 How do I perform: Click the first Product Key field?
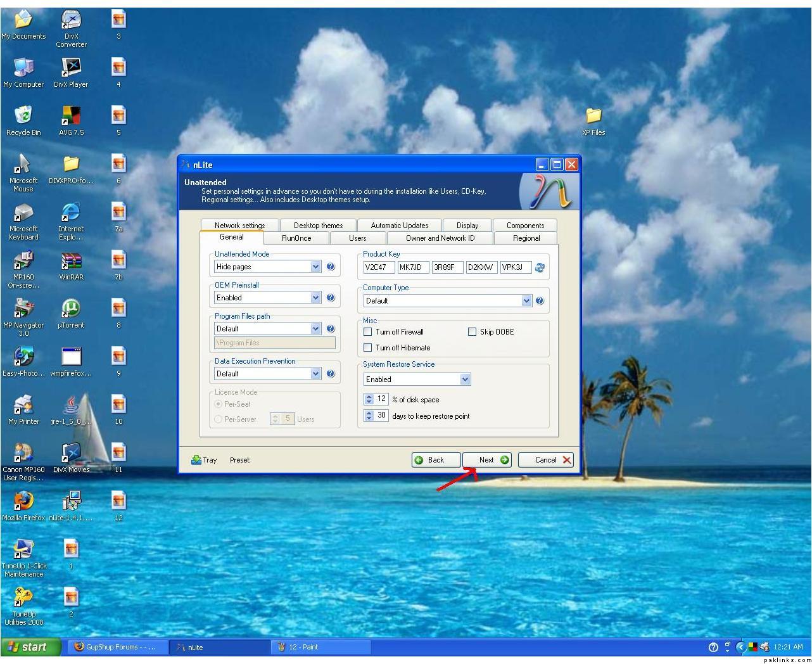(379, 267)
